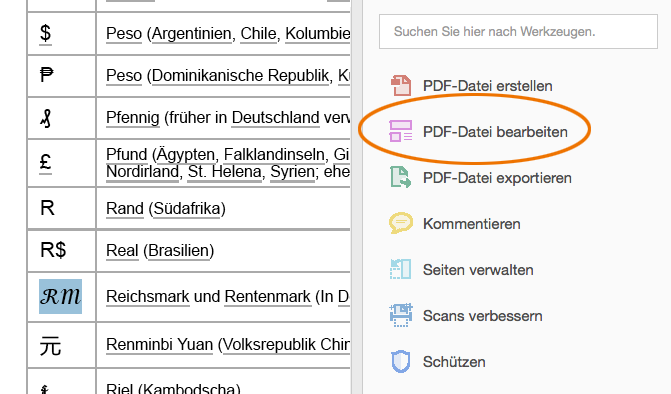Click the PDF-Datei erstellen icon
Viewport: 671px width, 394px height.
point(401,86)
